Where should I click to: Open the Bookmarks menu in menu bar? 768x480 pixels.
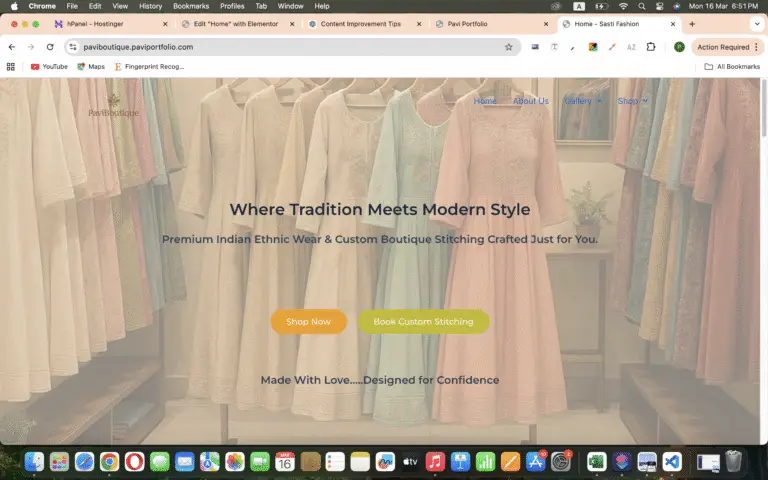(x=190, y=6)
